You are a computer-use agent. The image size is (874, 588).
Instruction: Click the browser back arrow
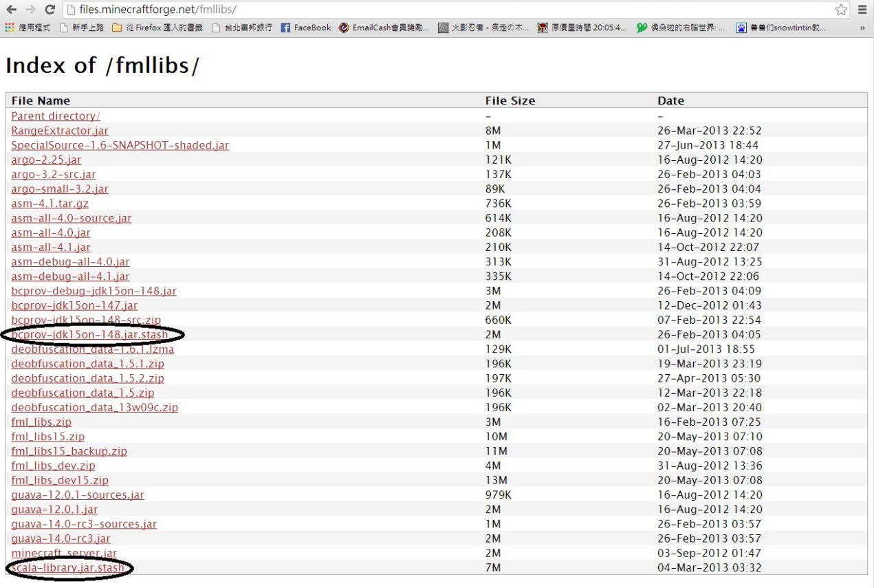pyautogui.click(x=12, y=10)
